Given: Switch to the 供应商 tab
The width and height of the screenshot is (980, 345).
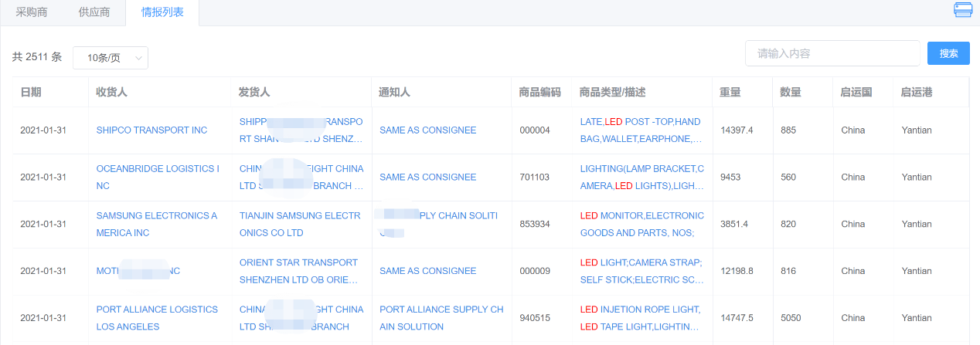Looking at the screenshot, I should coord(94,12).
